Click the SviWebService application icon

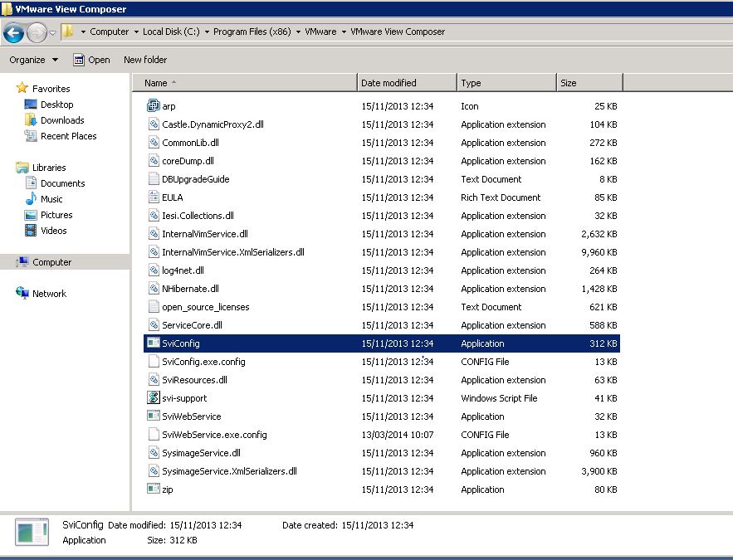(154, 415)
